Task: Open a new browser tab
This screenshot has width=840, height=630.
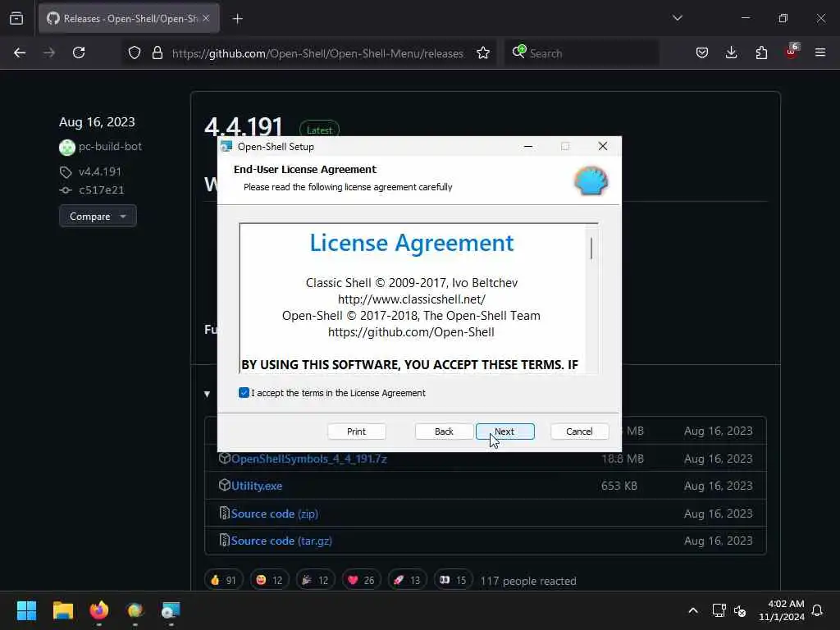Action: click(238, 19)
